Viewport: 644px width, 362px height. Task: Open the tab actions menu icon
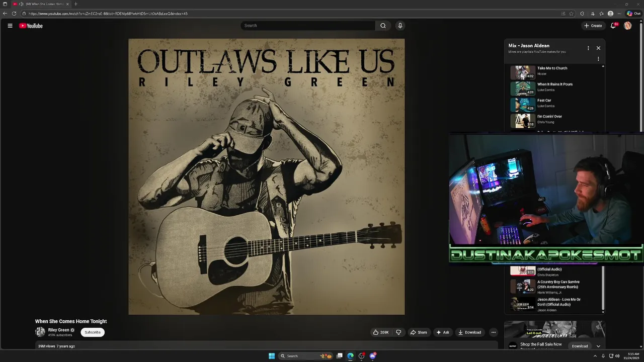tap(5, 4)
